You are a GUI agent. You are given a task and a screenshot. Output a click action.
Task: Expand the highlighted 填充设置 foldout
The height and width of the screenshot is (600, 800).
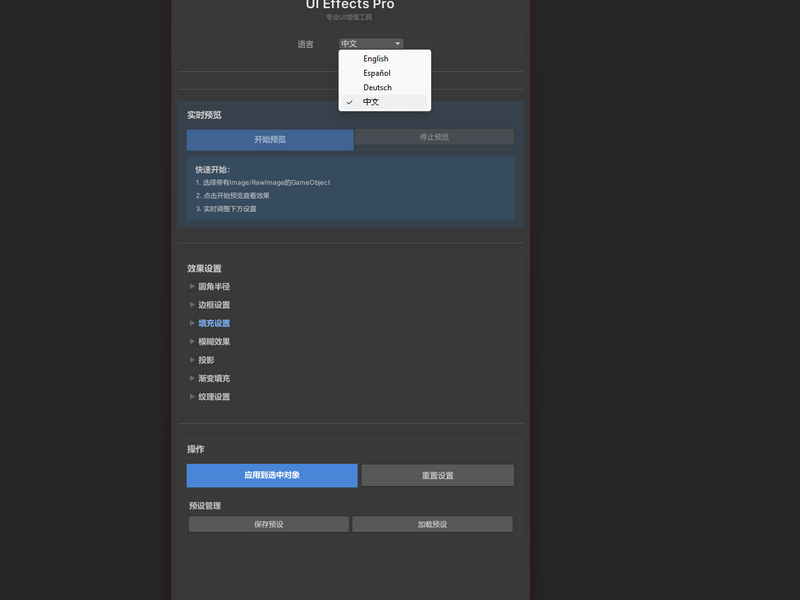pos(237,323)
